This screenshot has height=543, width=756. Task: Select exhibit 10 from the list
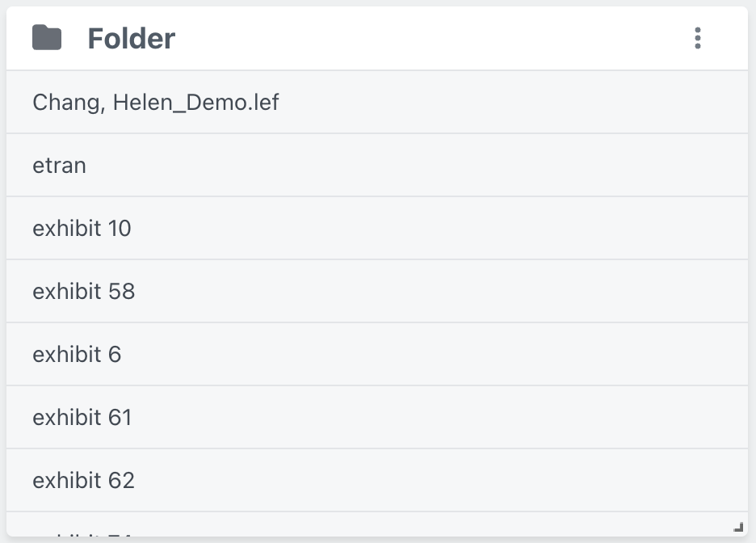[x=82, y=229]
